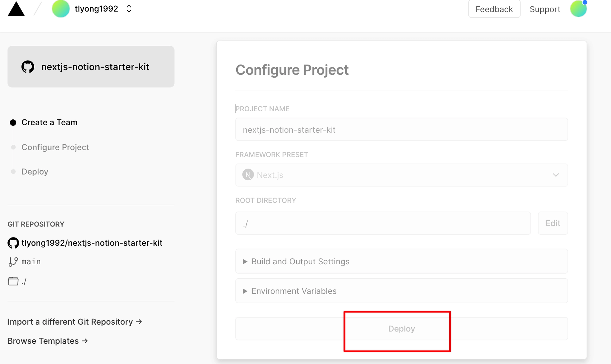This screenshot has width=611, height=364.
Task: Go to the Configure Project step
Action: coord(55,147)
